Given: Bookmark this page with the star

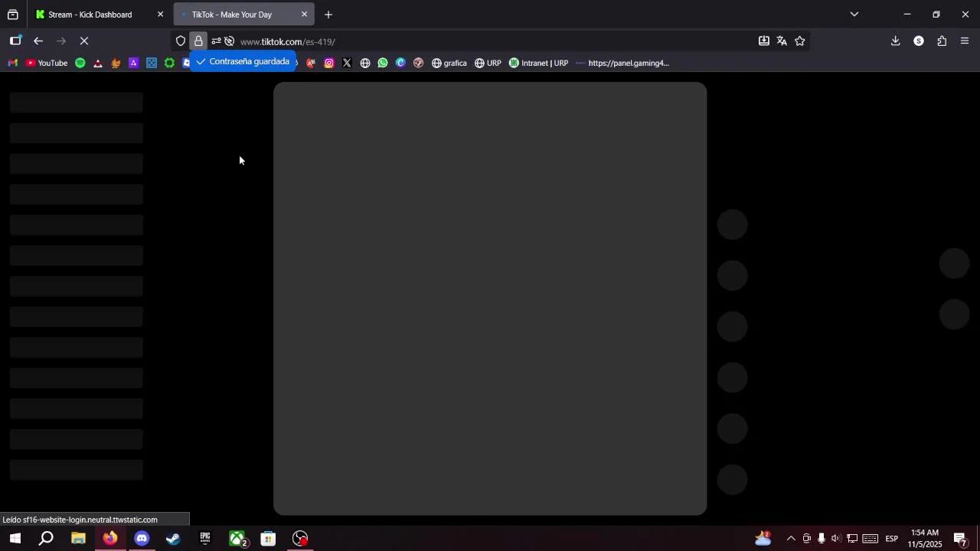Looking at the screenshot, I should point(800,41).
